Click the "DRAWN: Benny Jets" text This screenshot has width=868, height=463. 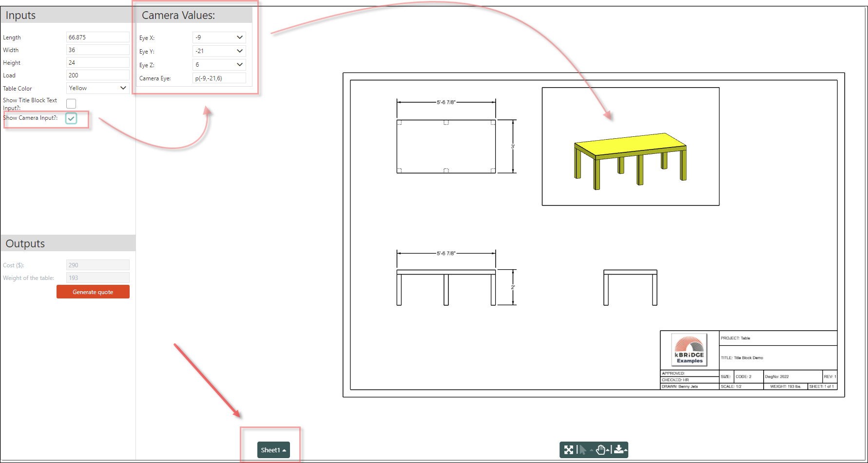pos(680,387)
